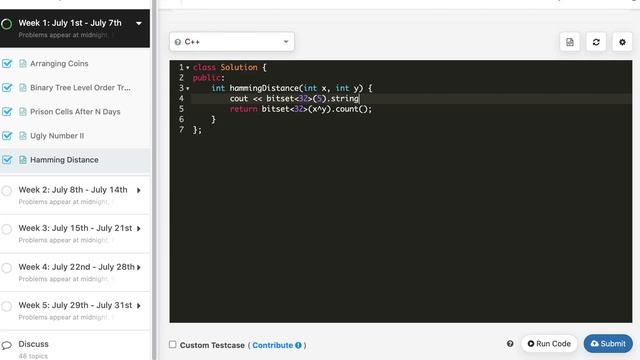Screen dimensions: 640x360
Task: Click the Week 2: July 8th - July 14th heading
Action: pyautogui.click(x=73, y=190)
